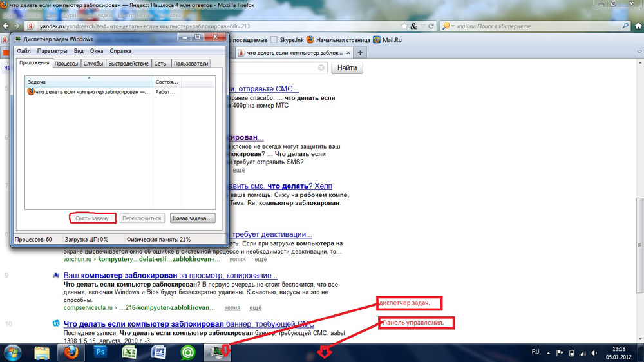This screenshot has width=644, height=362.
Task: Switch to the Сеть tab
Action: click(x=160, y=64)
